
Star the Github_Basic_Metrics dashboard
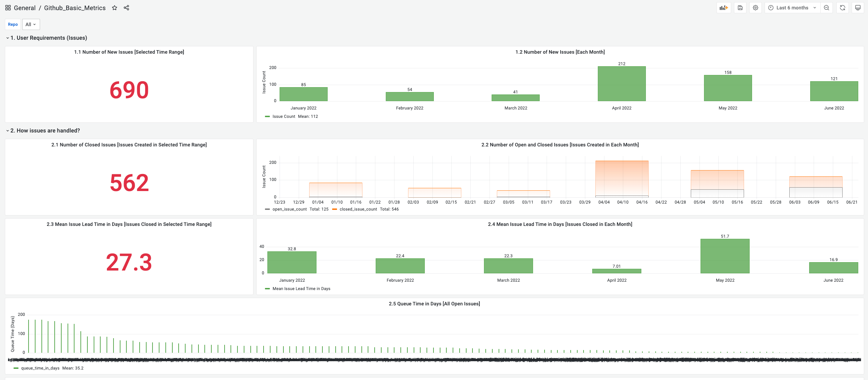115,8
